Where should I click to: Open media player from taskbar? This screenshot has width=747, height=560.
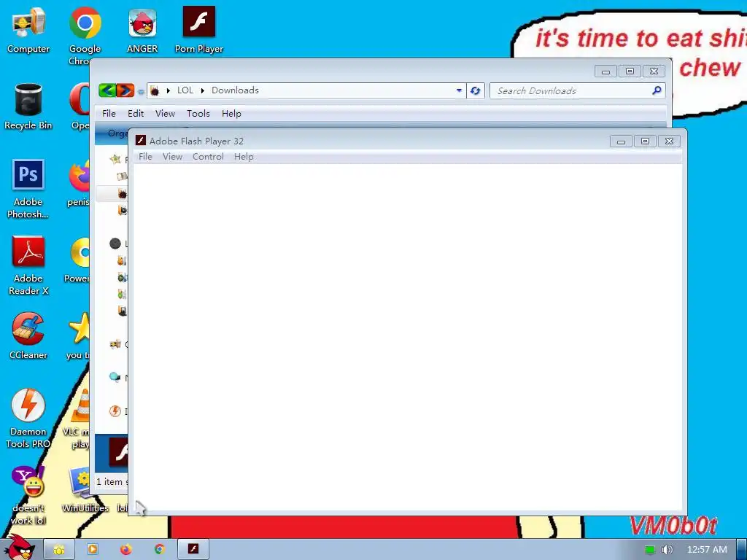click(93, 550)
